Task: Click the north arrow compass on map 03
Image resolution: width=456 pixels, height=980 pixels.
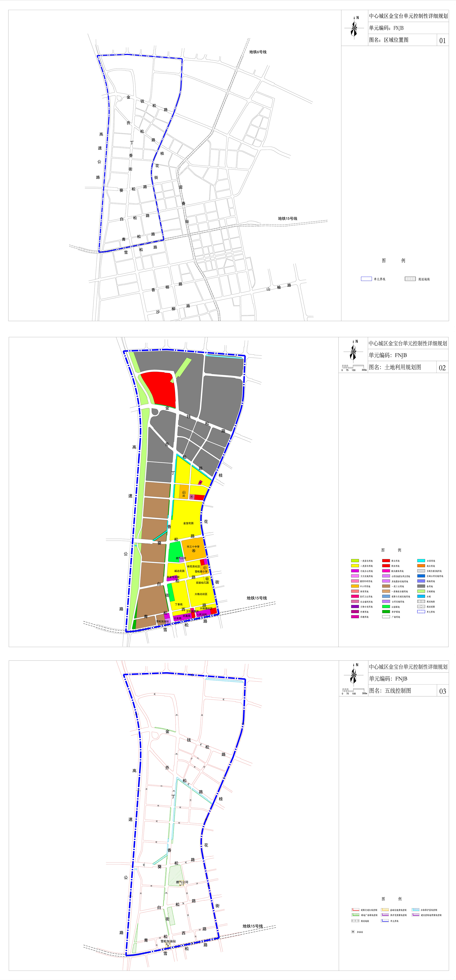Action: pyautogui.click(x=354, y=675)
